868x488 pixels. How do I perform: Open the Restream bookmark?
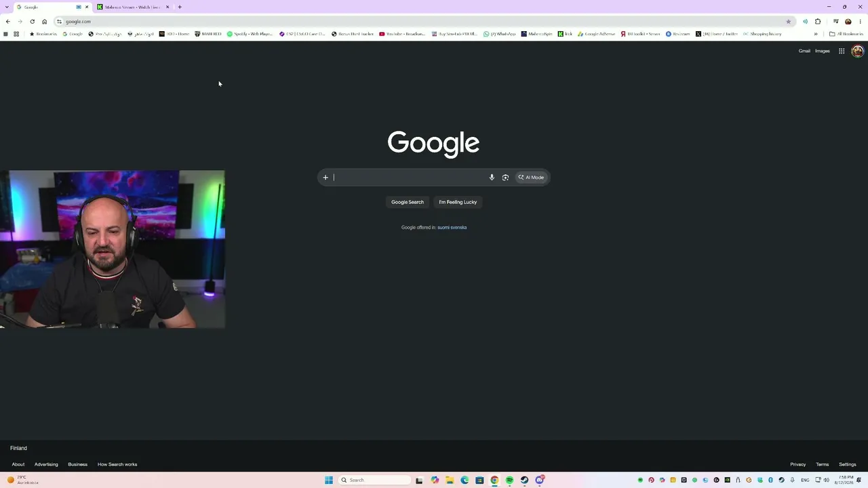tap(677, 34)
